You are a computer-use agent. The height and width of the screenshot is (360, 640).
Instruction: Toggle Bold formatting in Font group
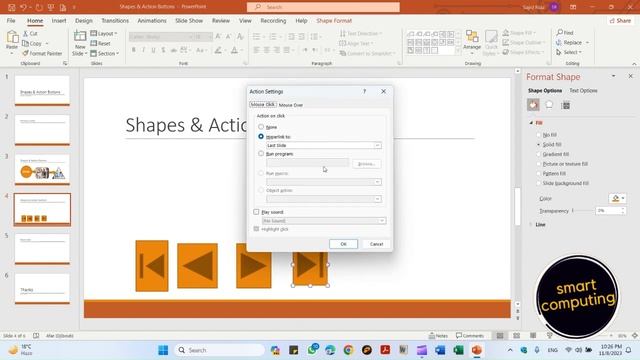point(133,50)
